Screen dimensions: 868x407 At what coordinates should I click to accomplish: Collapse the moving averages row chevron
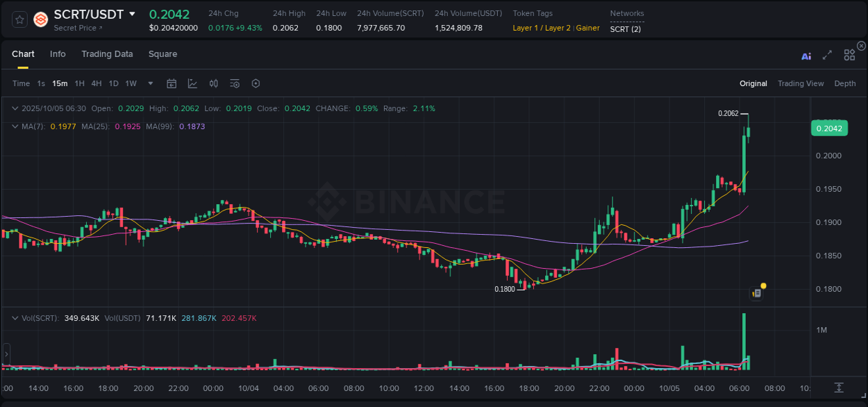tap(15, 126)
